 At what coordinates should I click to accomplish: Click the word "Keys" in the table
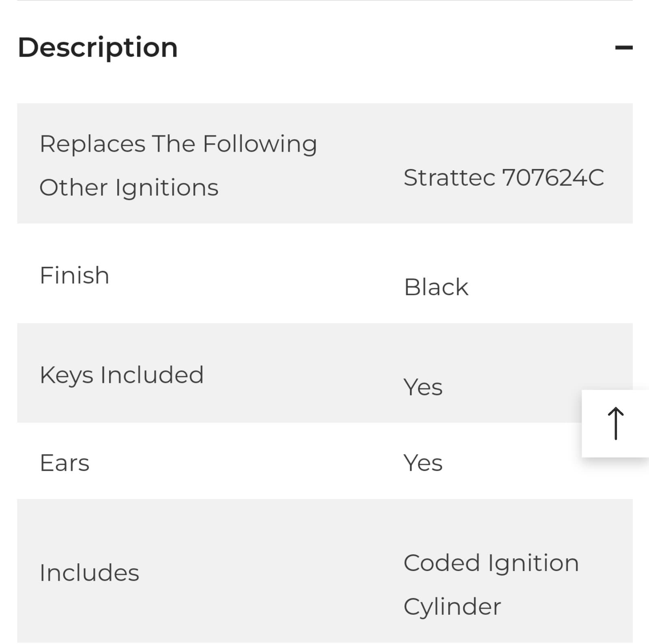click(x=67, y=375)
